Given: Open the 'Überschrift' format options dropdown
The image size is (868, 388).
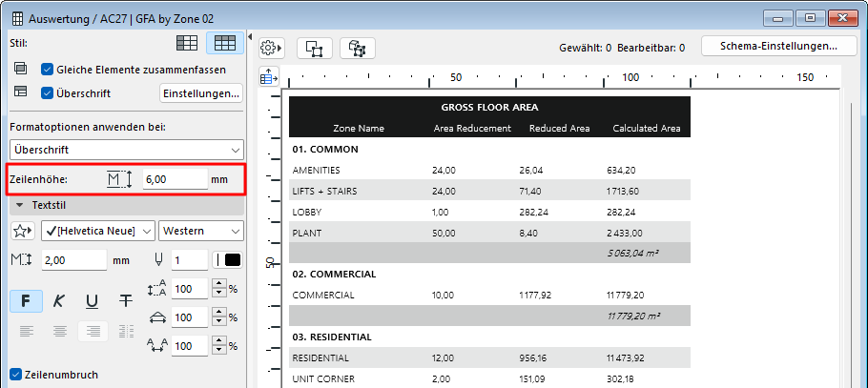Looking at the screenshot, I should 126,150.
